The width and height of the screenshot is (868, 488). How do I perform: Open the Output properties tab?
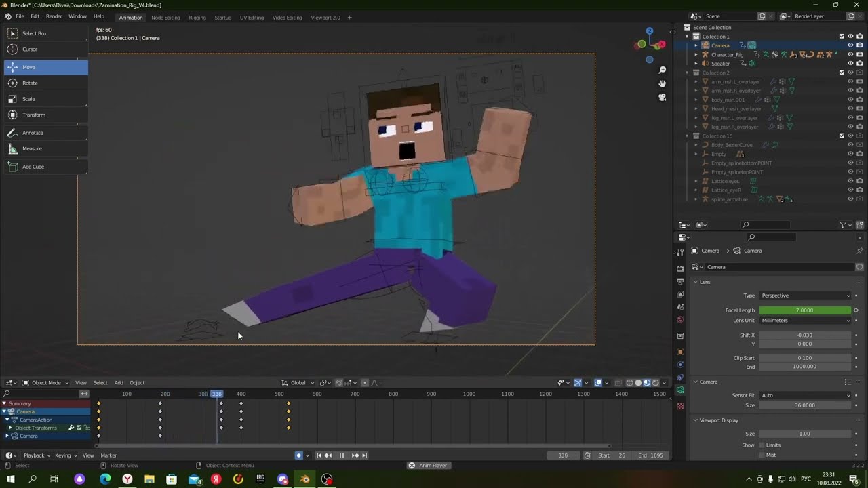[680, 281]
